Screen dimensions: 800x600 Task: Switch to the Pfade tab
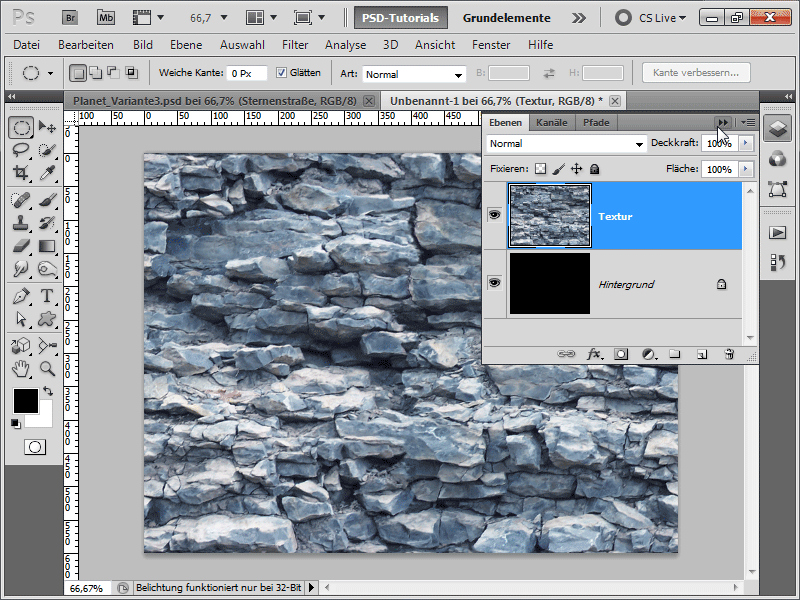[596, 122]
